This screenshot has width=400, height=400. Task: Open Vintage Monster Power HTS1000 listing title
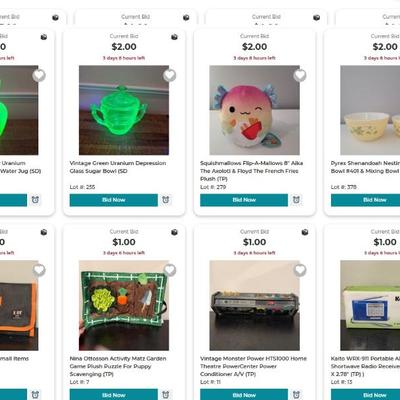(x=253, y=366)
